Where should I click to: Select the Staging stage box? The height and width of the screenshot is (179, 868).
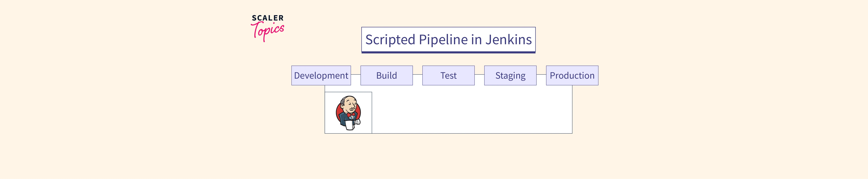510,75
